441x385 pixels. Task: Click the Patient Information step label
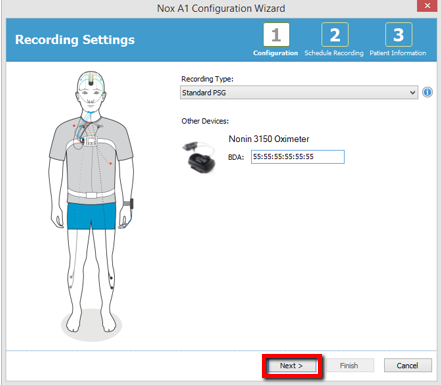click(x=398, y=53)
